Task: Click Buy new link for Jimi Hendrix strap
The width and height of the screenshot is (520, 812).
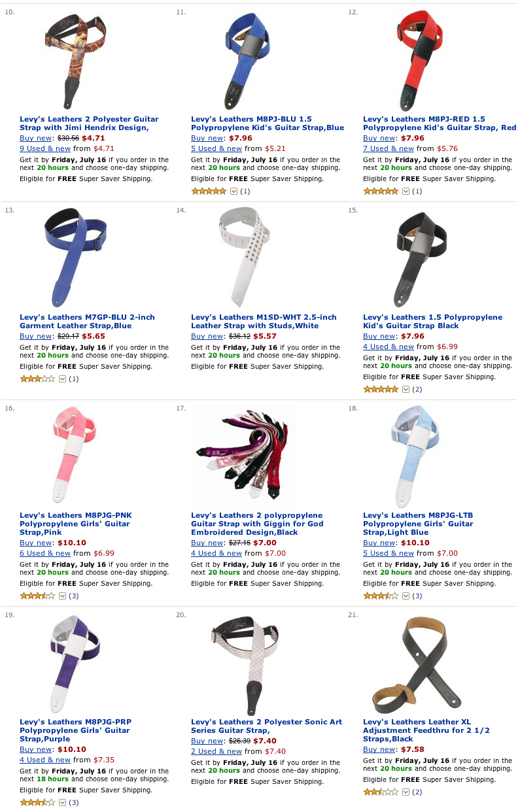Action: tap(37, 139)
